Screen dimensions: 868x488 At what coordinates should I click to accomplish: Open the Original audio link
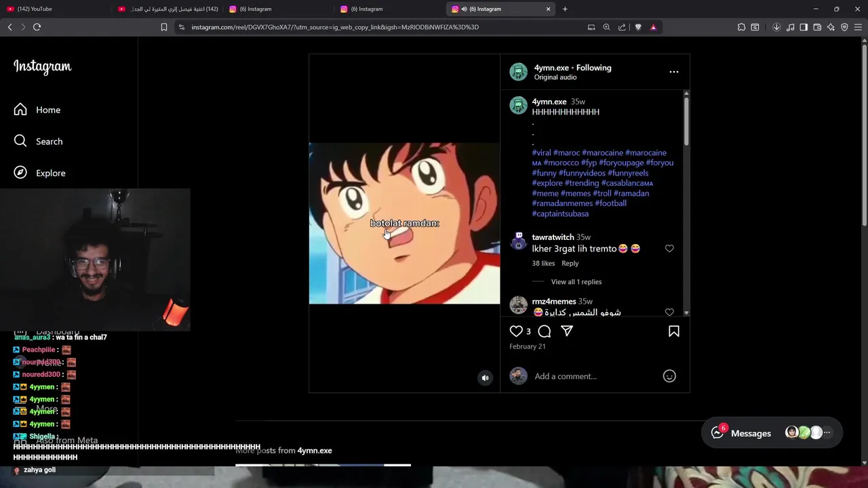point(555,77)
